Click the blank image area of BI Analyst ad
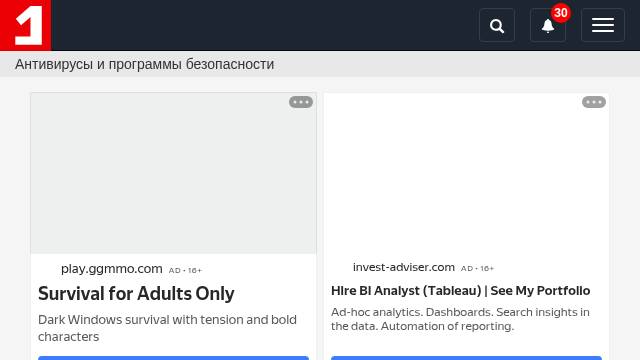 [466, 173]
